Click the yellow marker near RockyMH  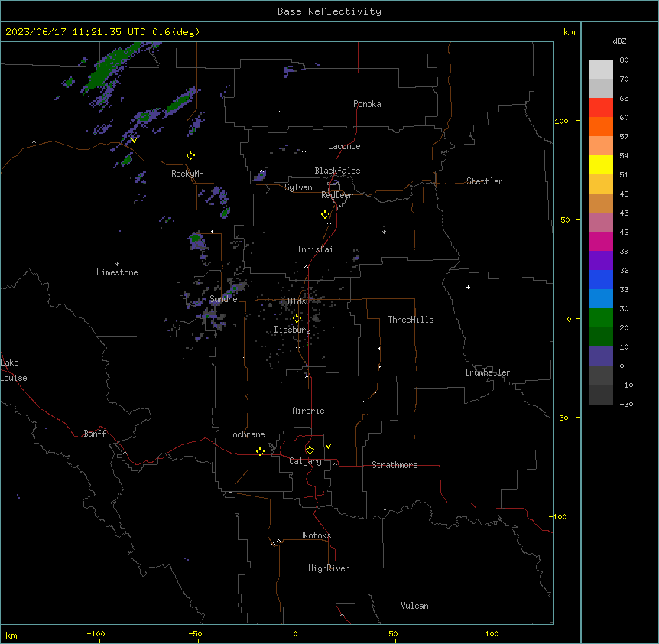click(190, 156)
